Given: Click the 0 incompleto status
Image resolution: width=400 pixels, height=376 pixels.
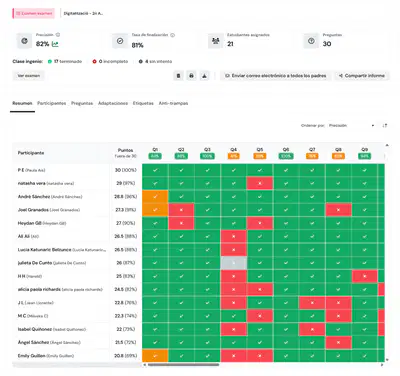Looking at the screenshot, I should point(110,61).
